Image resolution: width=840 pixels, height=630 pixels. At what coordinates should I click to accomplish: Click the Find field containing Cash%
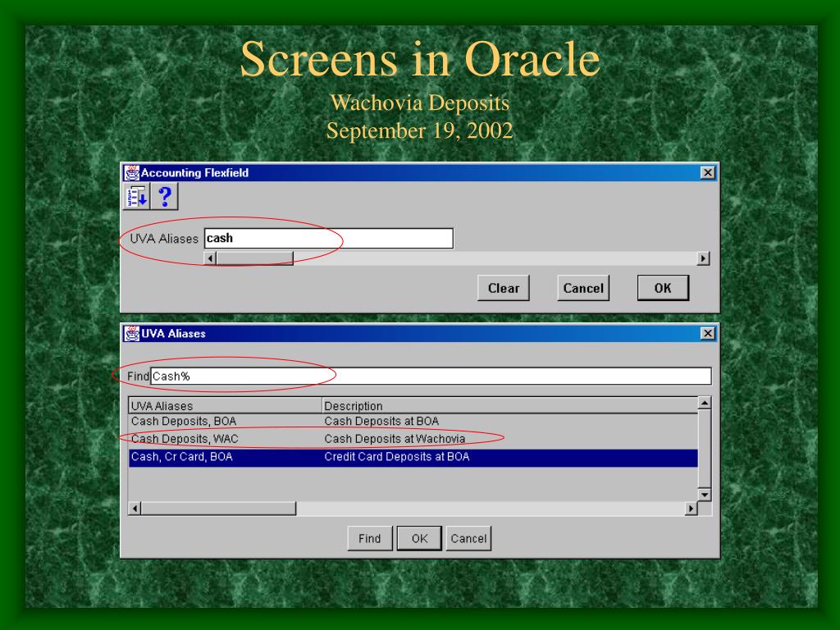(431, 376)
